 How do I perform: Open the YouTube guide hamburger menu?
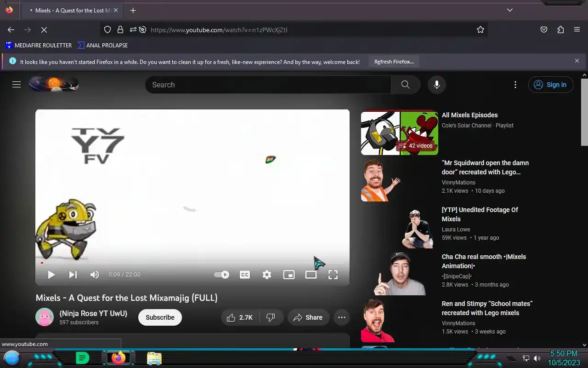tap(17, 85)
